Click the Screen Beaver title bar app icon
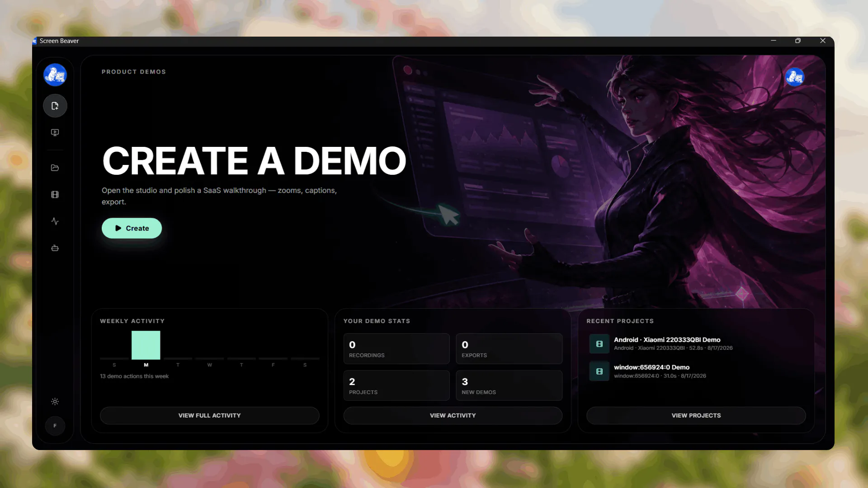The image size is (868, 488). 35,41
